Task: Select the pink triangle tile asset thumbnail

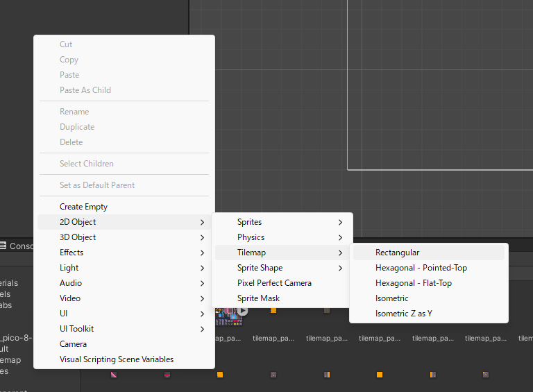Action: 114,375
